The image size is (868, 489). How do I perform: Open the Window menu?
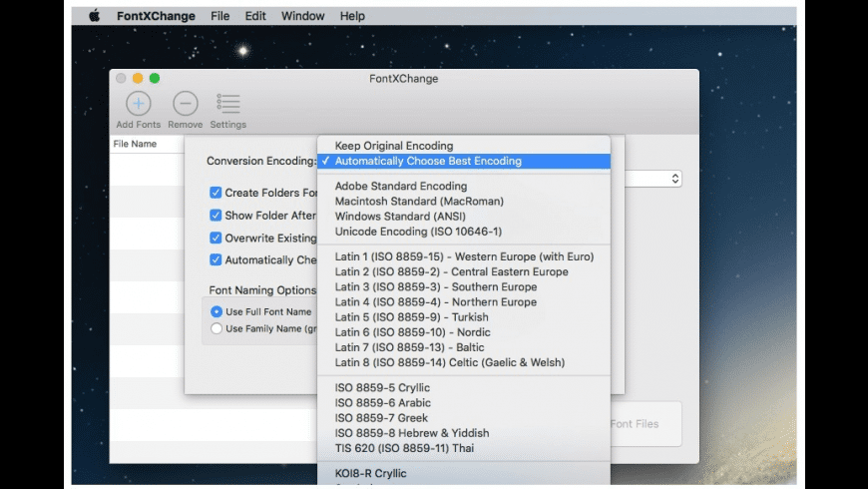pos(303,16)
